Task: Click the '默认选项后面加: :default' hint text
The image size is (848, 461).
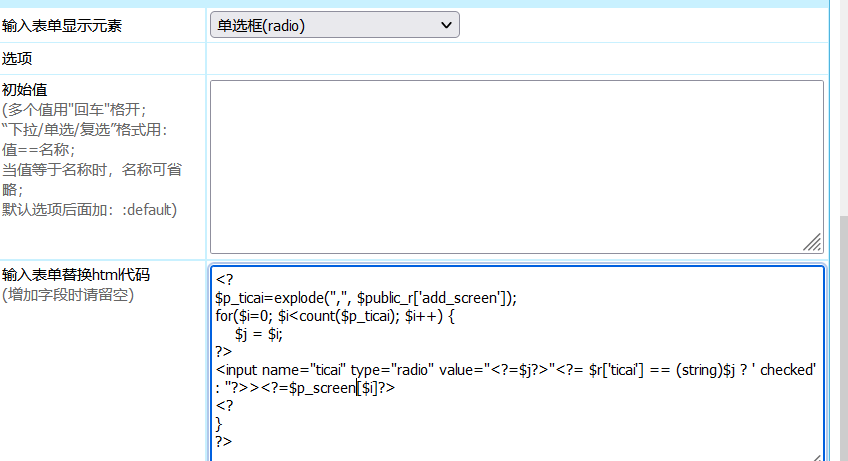Action: coord(89,210)
